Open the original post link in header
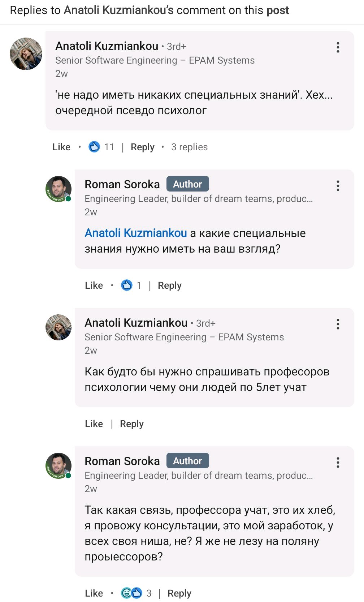The width and height of the screenshot is (364, 602). (x=278, y=10)
